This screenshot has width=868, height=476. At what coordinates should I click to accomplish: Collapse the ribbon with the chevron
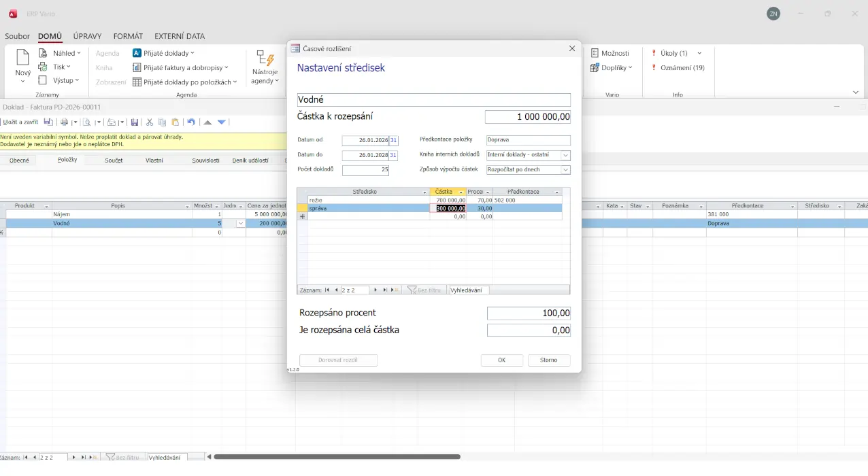(x=856, y=92)
